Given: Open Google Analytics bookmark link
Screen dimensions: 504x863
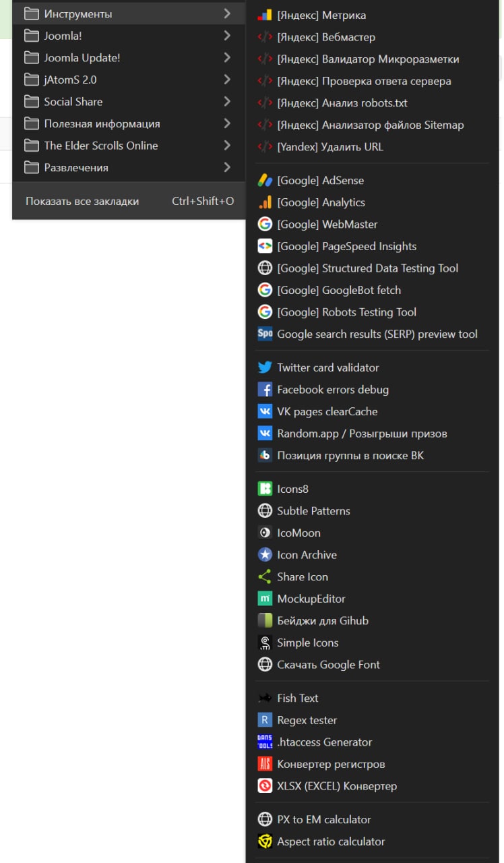Looking at the screenshot, I should click(321, 202).
